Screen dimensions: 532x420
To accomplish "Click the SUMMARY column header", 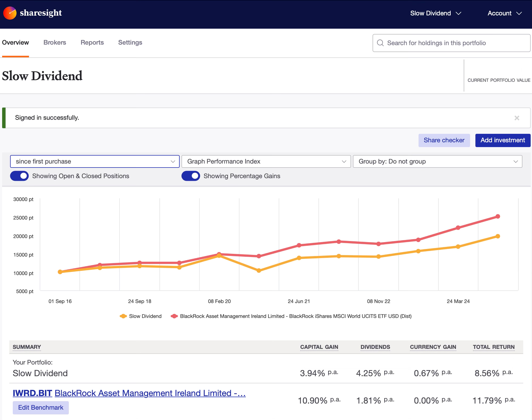I will click(x=27, y=347).
